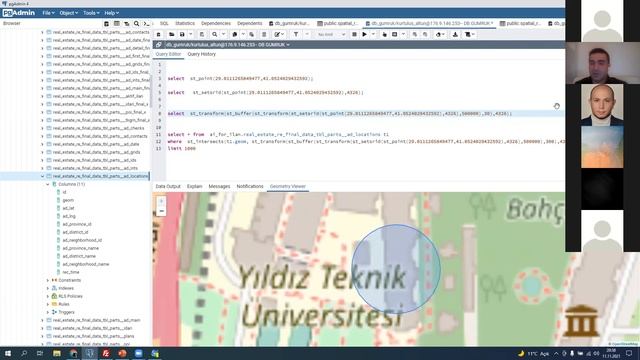Switch to the Data Output tab

pyautogui.click(x=168, y=187)
